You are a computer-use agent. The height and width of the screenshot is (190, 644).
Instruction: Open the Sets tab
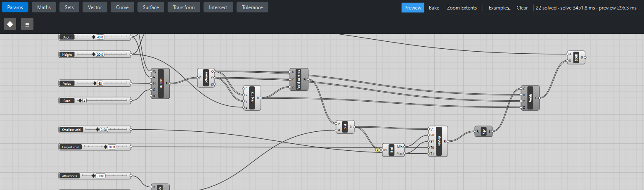click(69, 7)
